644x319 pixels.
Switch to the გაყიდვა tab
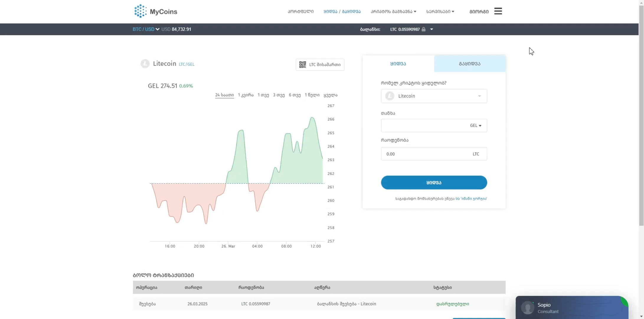[x=470, y=64]
